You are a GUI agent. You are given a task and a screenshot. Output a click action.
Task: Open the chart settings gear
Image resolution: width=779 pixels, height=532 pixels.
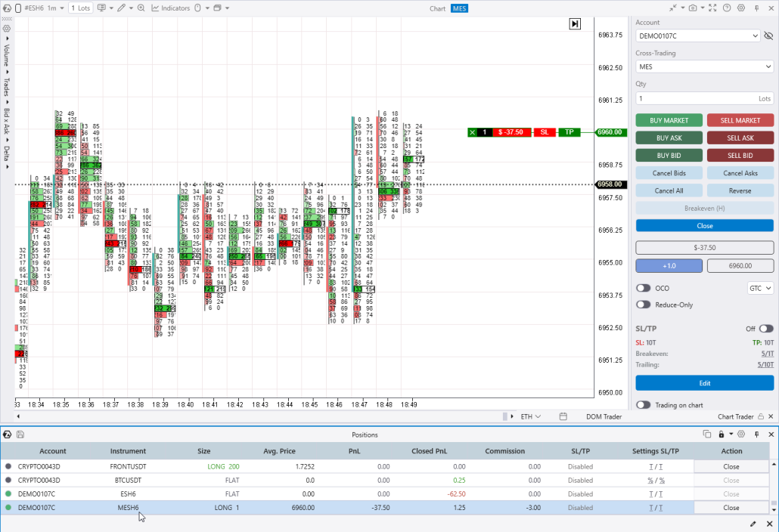[741, 8]
